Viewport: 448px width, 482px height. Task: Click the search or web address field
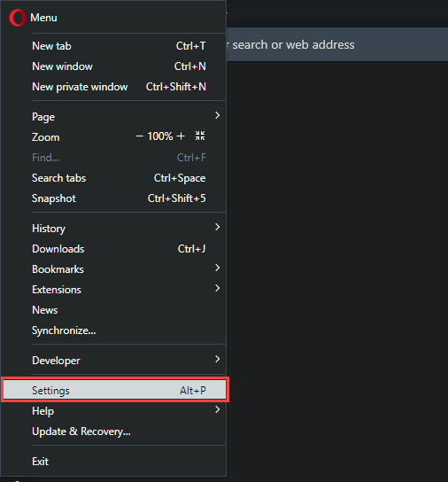(x=337, y=44)
